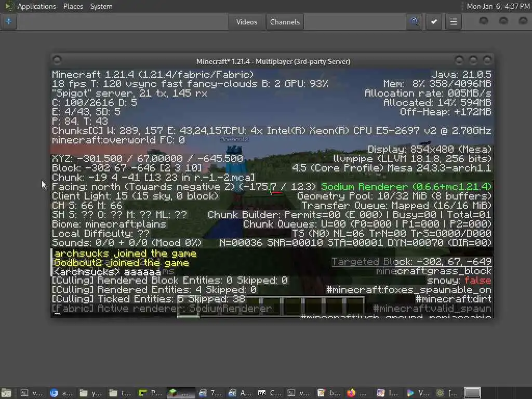The height and width of the screenshot is (399, 532).
Task: Click the blue plus add button
Action: pyautogui.click(x=9, y=22)
